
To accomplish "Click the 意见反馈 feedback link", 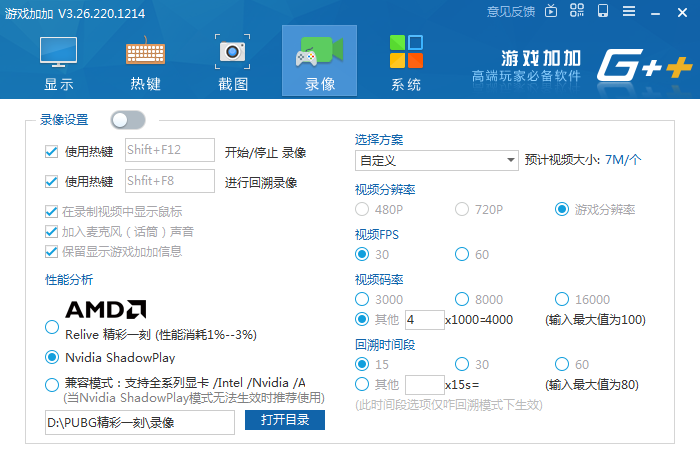I will (511, 12).
